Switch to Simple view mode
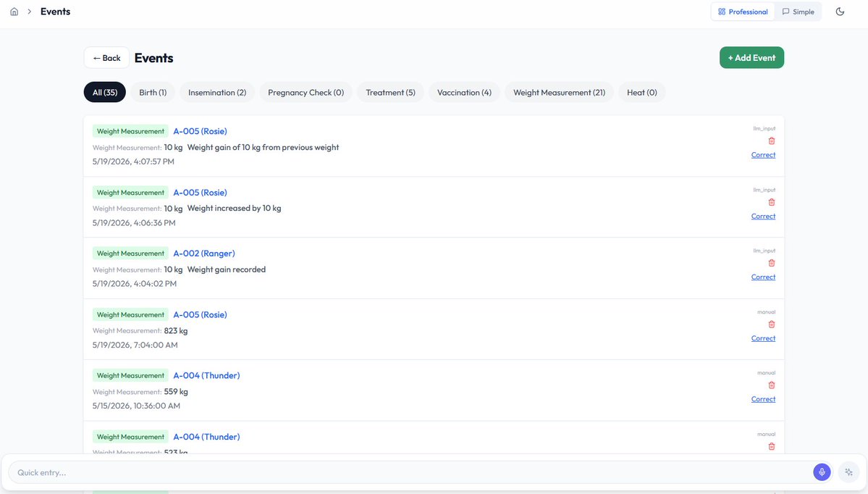The image size is (868, 494). [x=798, y=12]
